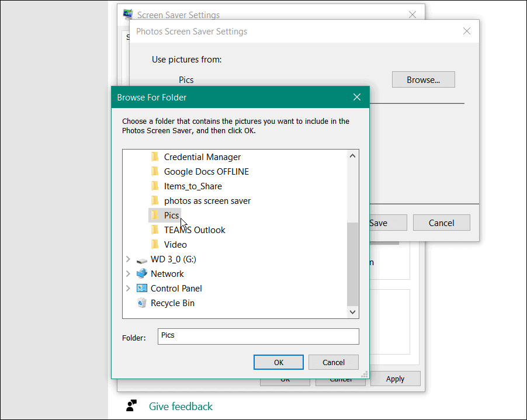527x420 pixels.
Task: Expand the Control Panel tree node
Action: [x=128, y=288]
